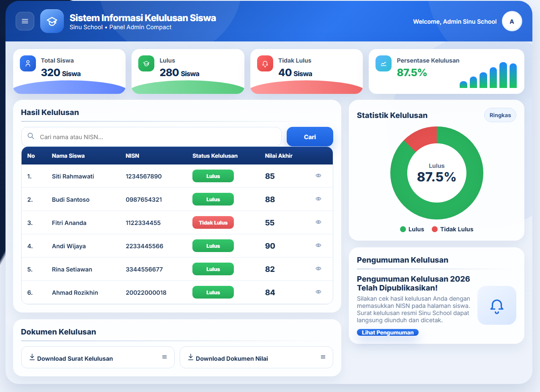The width and height of the screenshot is (540, 392).
Task: Click NISN 20022000018
Action: click(146, 293)
